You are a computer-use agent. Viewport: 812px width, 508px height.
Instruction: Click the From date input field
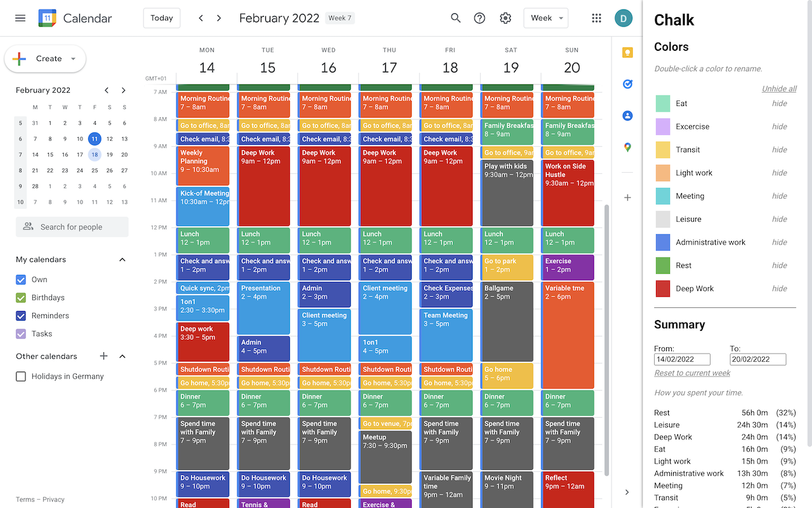point(682,359)
